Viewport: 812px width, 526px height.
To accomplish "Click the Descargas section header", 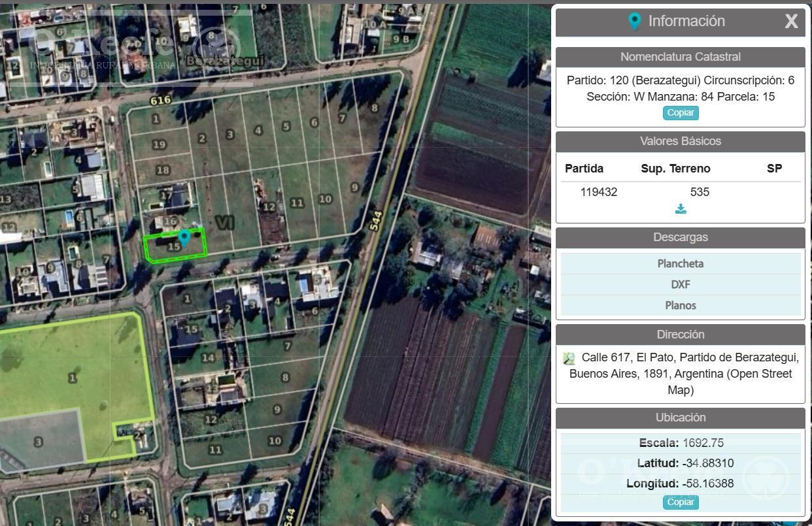I will pos(681,237).
